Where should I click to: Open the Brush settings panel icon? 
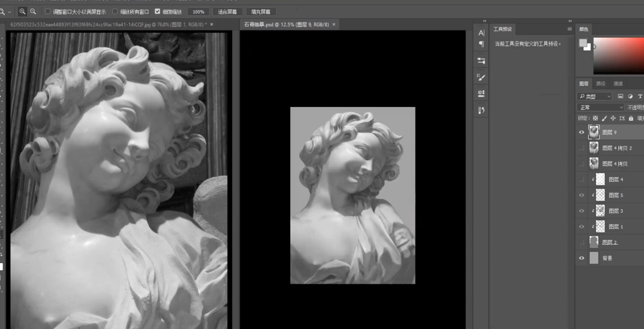tap(481, 61)
